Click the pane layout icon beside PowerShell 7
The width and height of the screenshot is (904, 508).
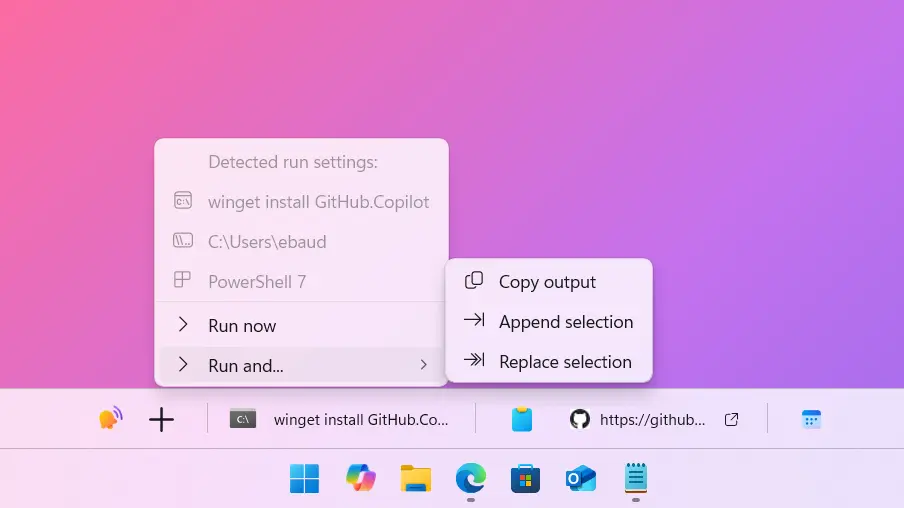coord(182,280)
